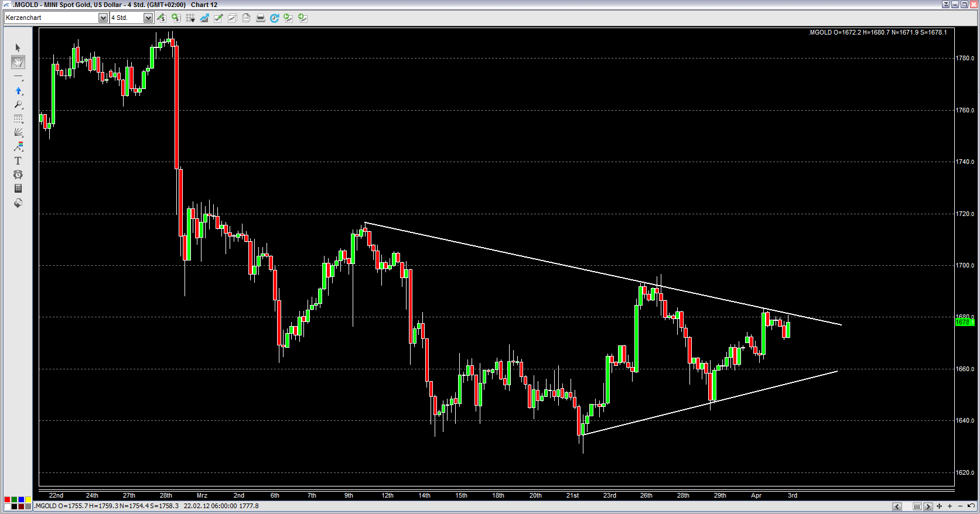Open the calculator tool

pos(18,189)
